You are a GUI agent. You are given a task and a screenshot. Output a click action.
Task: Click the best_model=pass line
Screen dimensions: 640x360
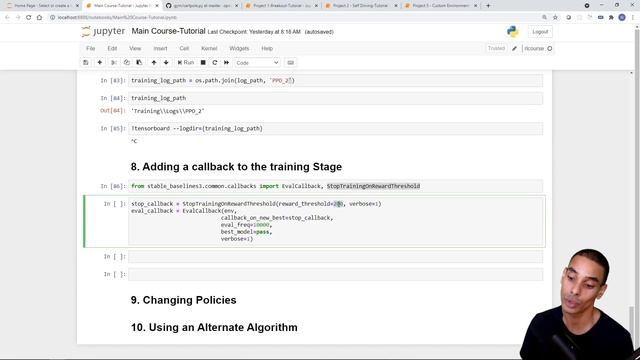click(x=246, y=232)
